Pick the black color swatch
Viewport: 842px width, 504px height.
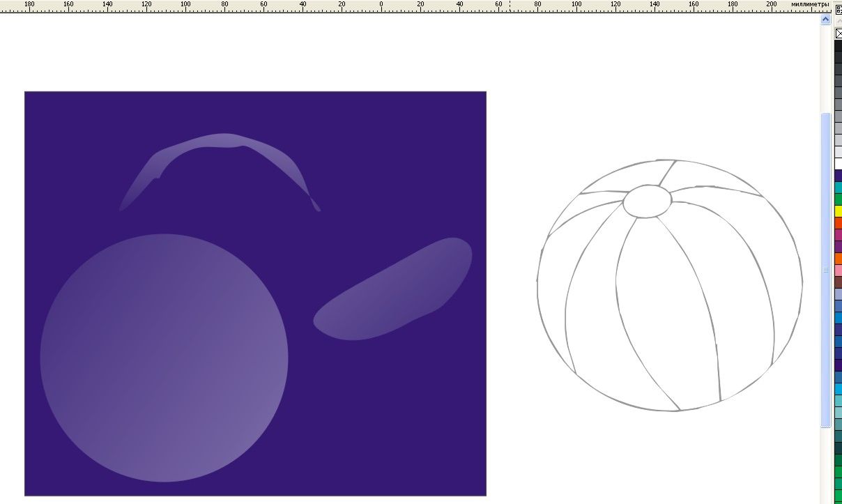pyautogui.click(x=839, y=46)
